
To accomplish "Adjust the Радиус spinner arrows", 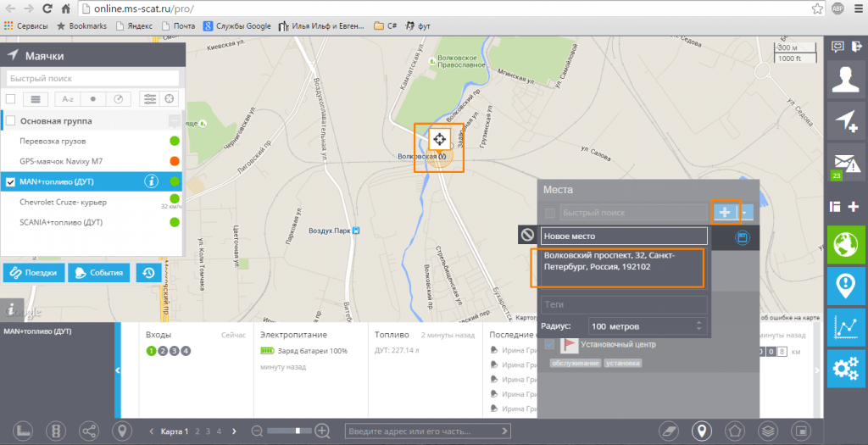I will pyautogui.click(x=698, y=326).
